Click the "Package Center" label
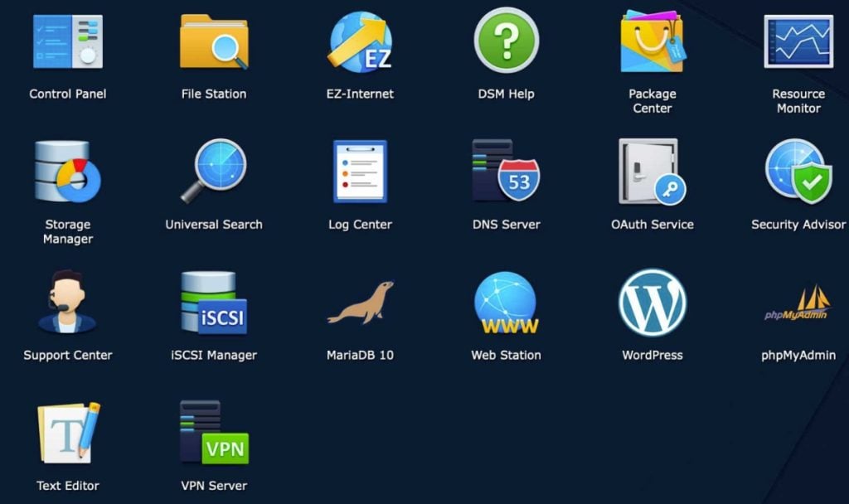This screenshot has height=504, width=849. [653, 100]
